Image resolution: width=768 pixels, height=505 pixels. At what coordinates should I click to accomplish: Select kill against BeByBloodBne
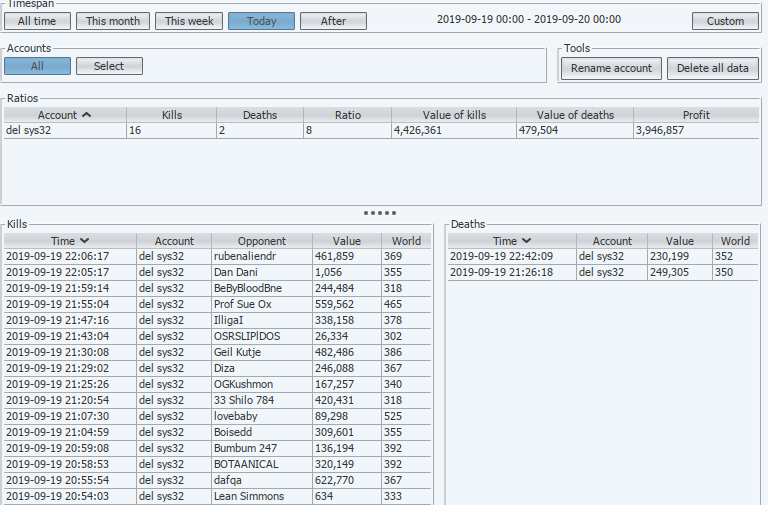(x=218, y=288)
